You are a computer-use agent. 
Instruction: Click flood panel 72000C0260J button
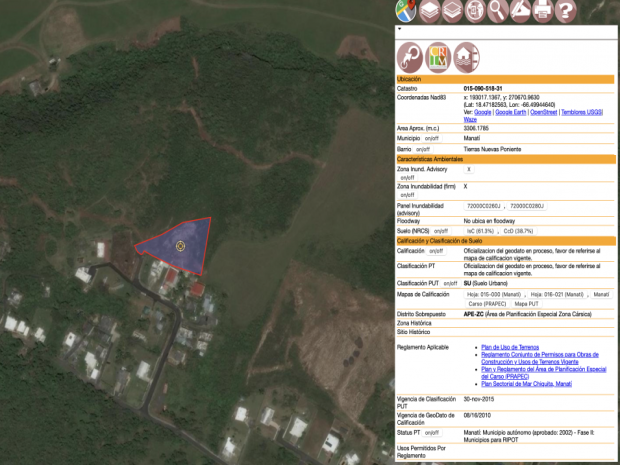click(484, 205)
